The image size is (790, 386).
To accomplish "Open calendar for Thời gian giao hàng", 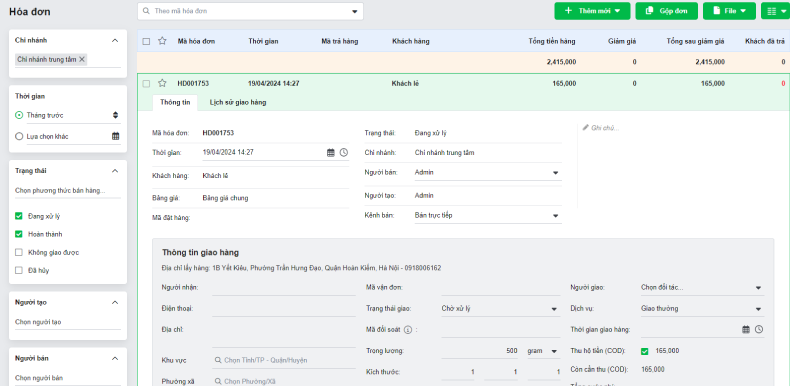I will 746,330.
